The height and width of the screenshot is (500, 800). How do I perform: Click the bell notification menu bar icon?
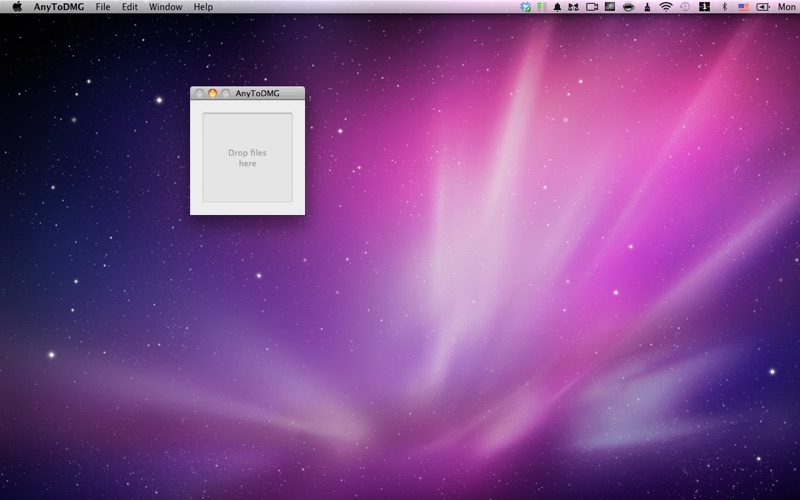point(557,7)
